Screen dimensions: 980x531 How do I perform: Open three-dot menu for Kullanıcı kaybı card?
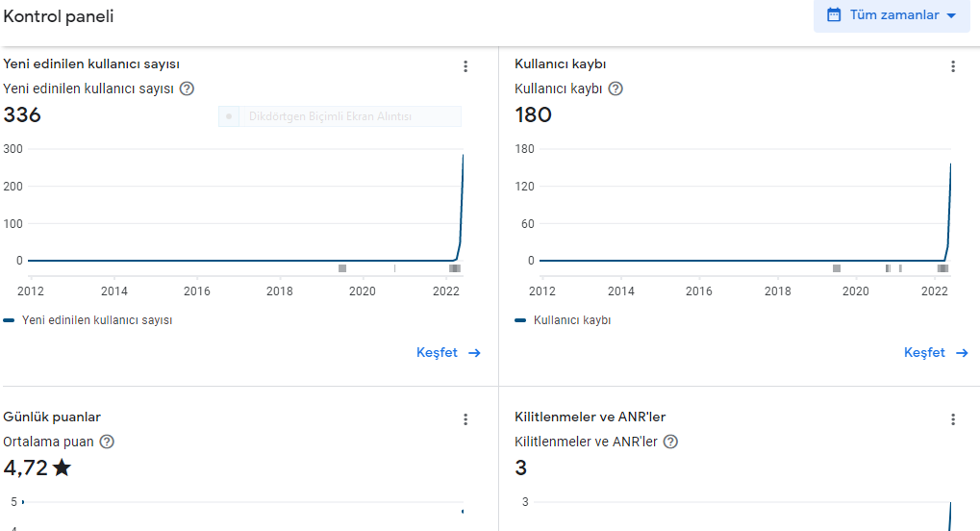click(x=953, y=66)
